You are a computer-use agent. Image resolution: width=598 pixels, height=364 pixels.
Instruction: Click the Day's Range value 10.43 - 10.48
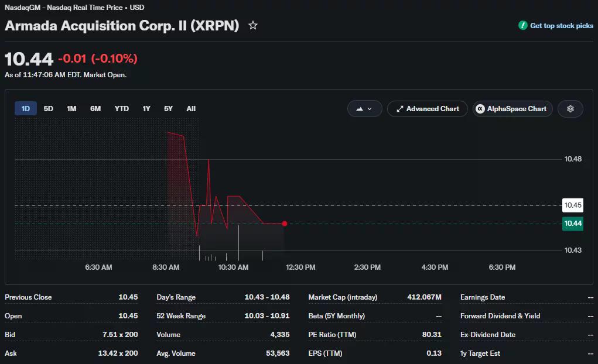click(x=267, y=297)
